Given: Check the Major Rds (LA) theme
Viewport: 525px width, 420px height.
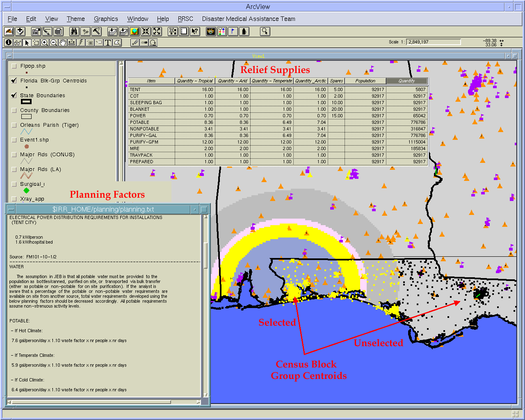Looking at the screenshot, I should point(14,169).
